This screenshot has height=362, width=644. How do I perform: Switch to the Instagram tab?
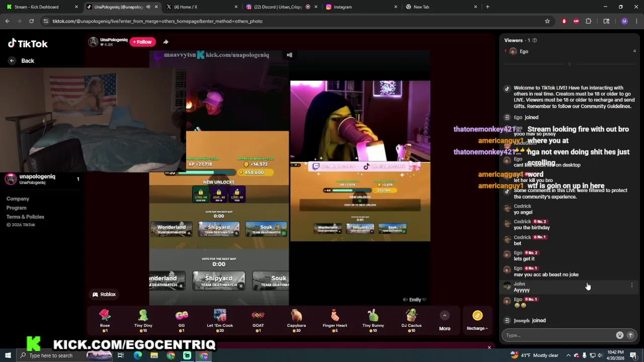tap(362, 7)
